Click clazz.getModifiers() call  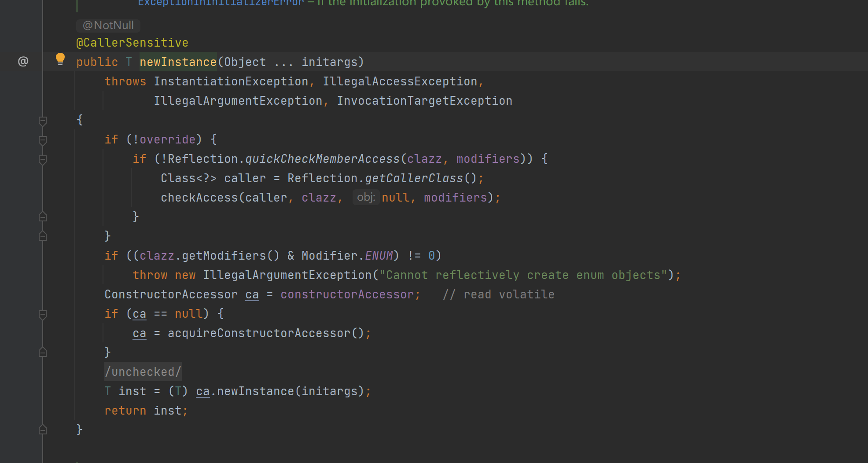coord(210,256)
